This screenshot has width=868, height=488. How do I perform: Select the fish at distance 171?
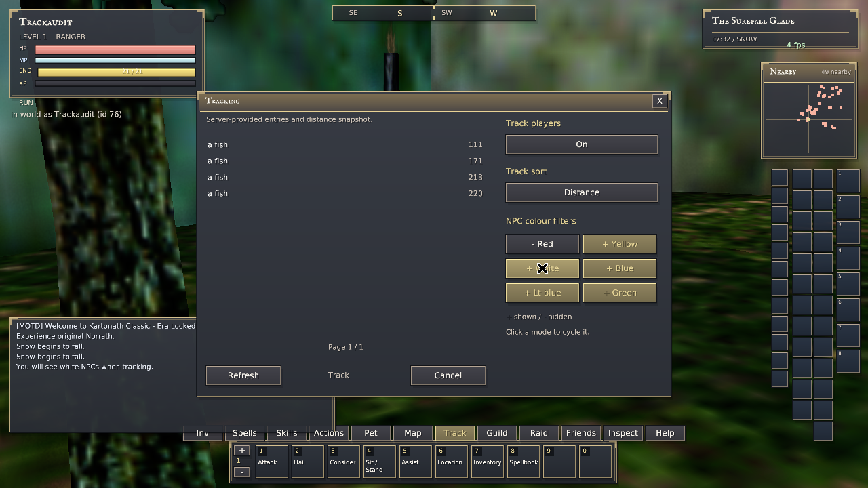pos(345,161)
